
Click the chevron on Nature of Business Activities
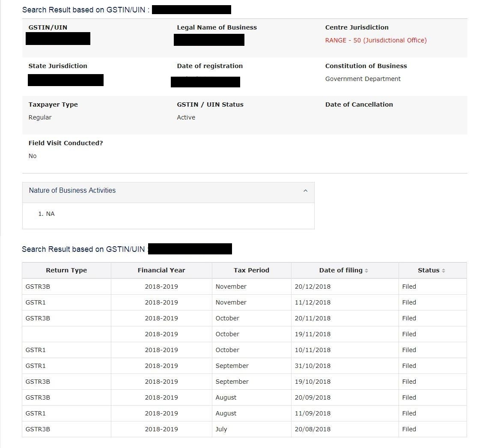[x=305, y=191]
